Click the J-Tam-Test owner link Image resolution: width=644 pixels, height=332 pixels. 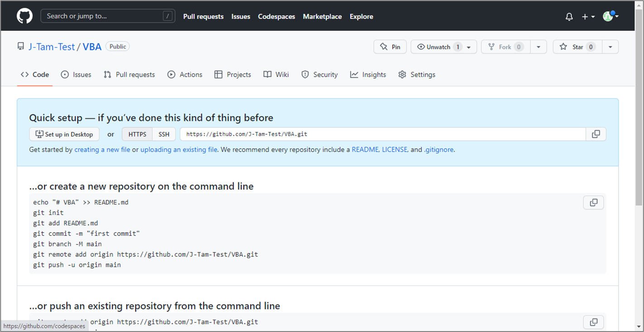click(x=52, y=47)
